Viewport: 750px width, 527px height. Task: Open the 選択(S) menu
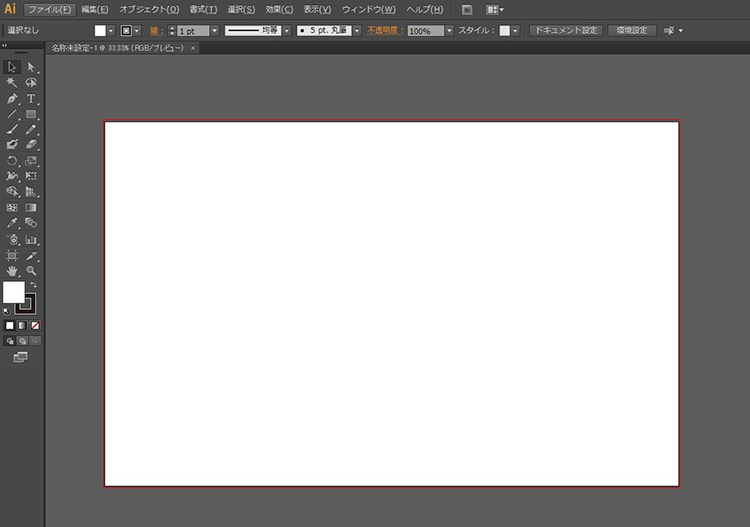[241, 10]
